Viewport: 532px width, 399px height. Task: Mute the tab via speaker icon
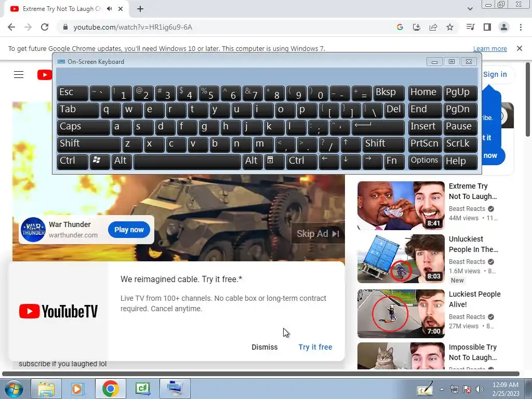pyautogui.click(x=109, y=9)
